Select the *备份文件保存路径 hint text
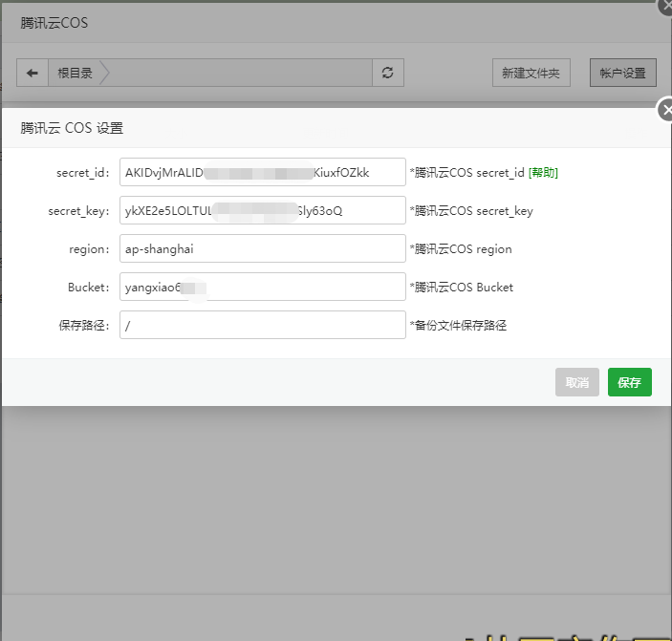Viewport: 672px width, 641px height. 458,326
